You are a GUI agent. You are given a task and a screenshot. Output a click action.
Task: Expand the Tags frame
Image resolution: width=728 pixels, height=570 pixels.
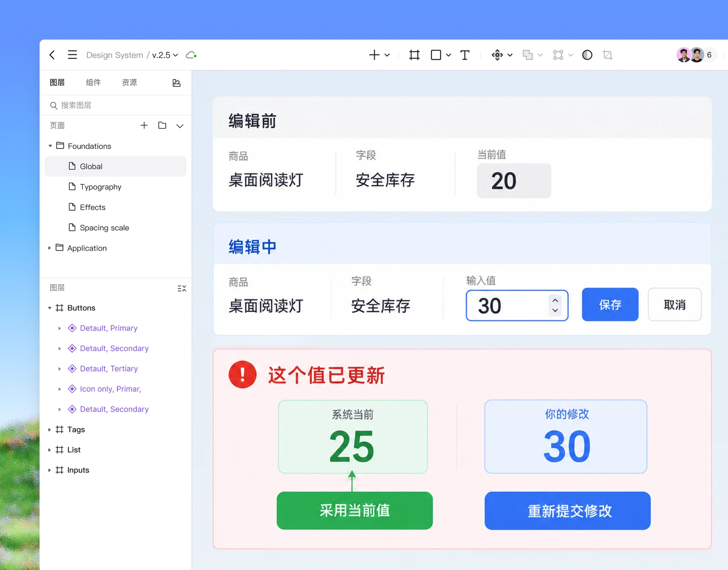tap(50, 430)
